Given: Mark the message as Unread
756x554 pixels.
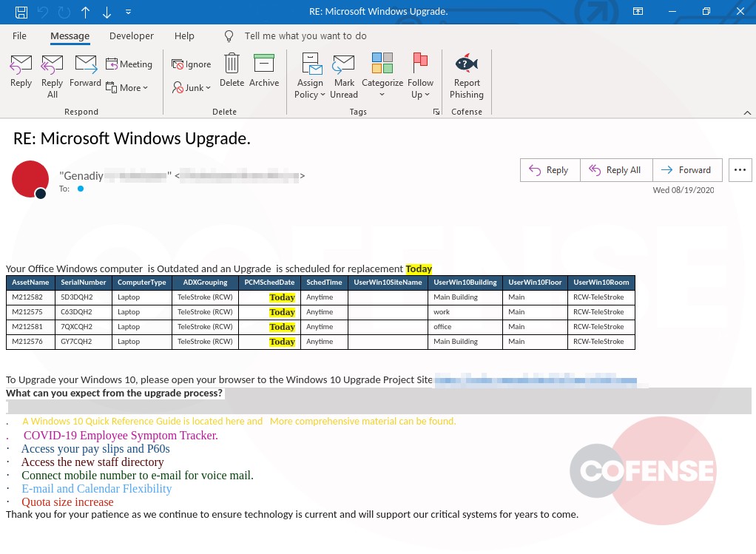Looking at the screenshot, I should pos(344,77).
